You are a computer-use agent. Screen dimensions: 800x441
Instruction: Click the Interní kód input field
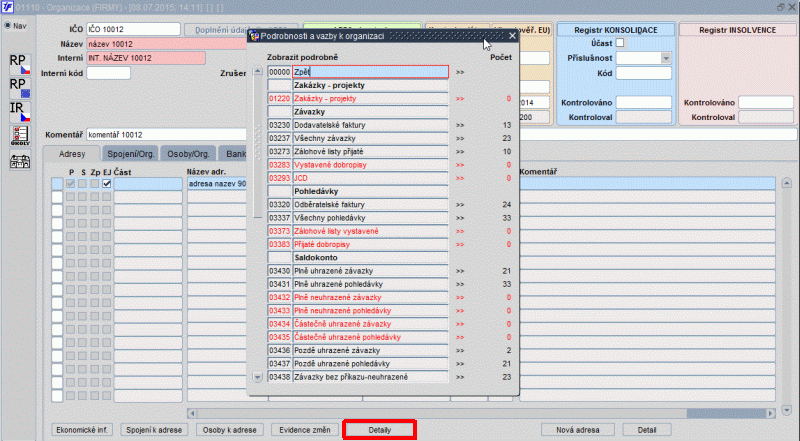(x=108, y=73)
